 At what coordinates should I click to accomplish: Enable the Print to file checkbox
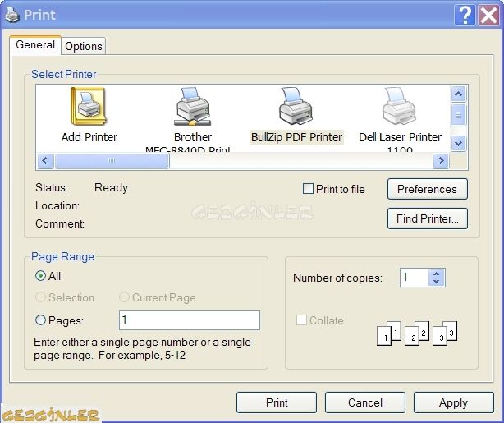(308, 188)
